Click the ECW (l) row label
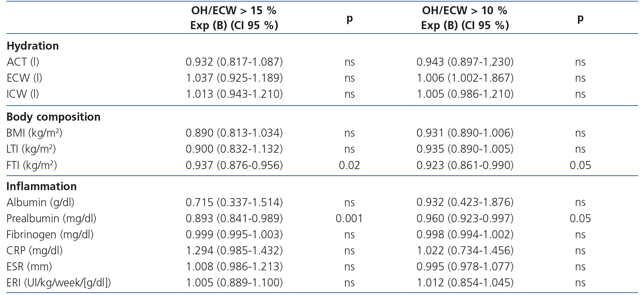The image size is (644, 295). [24, 78]
